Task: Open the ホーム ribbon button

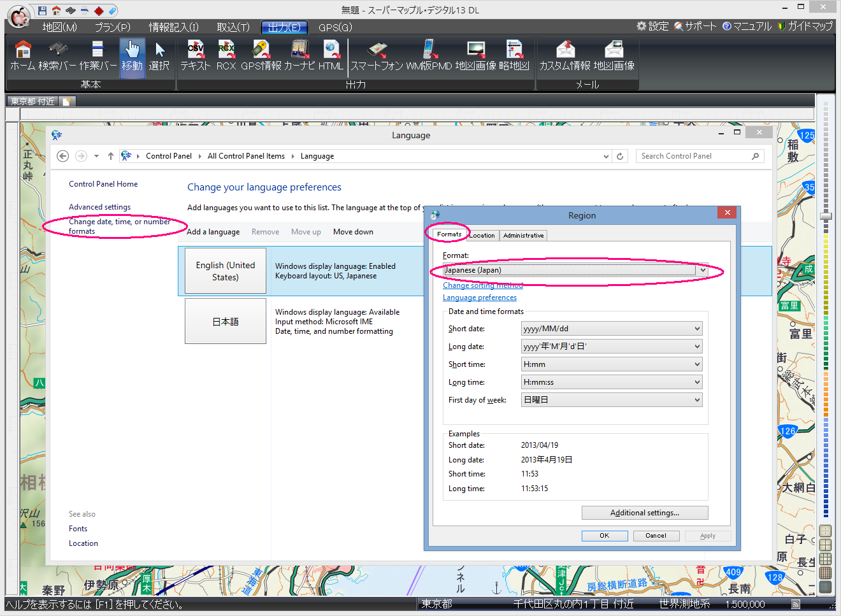Action: 22,55
